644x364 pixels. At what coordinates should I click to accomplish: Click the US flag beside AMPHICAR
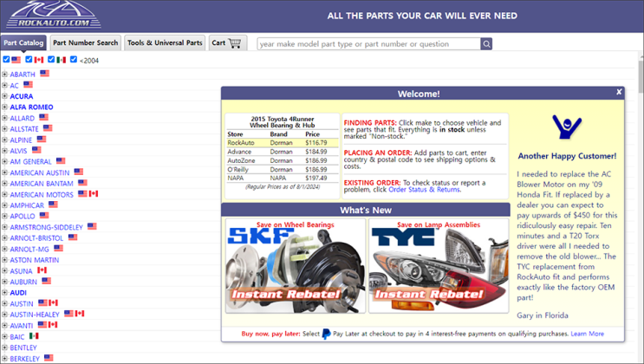point(53,205)
